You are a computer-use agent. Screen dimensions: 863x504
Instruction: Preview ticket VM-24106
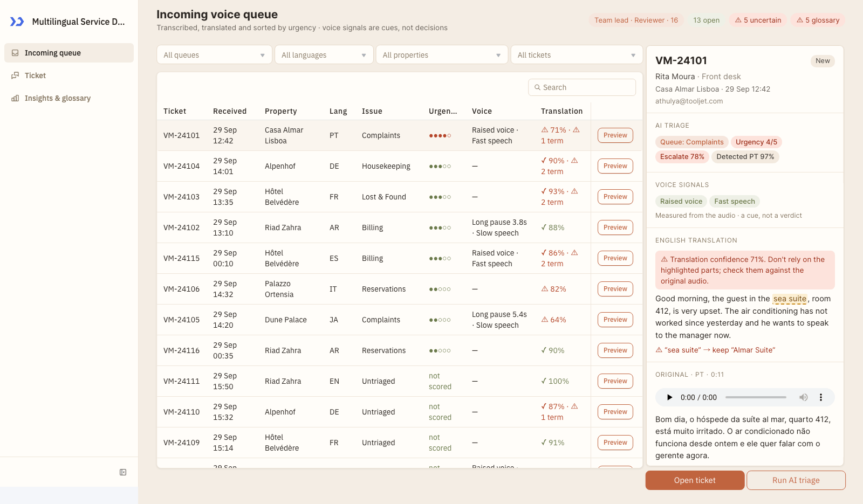(x=615, y=289)
